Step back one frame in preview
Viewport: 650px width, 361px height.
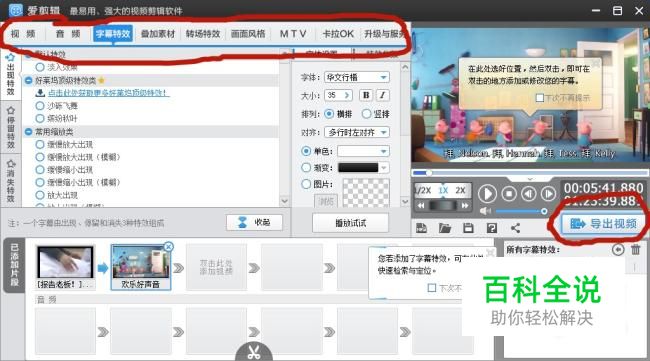(x=529, y=194)
